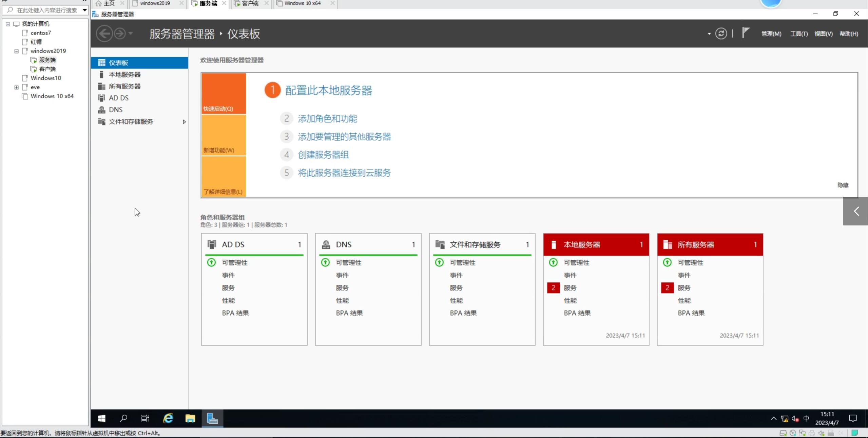Open the 工具(T) menu
This screenshot has width=868, height=438.
[799, 34]
